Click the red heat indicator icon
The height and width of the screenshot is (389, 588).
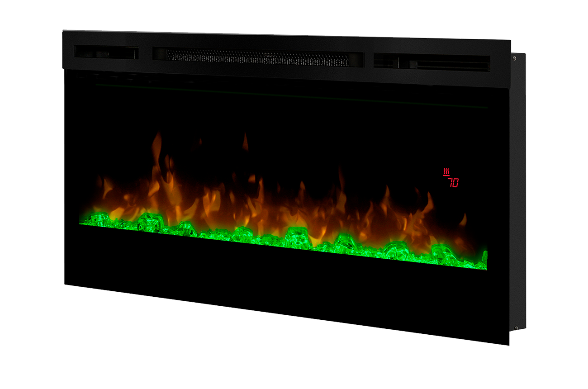coord(446,172)
